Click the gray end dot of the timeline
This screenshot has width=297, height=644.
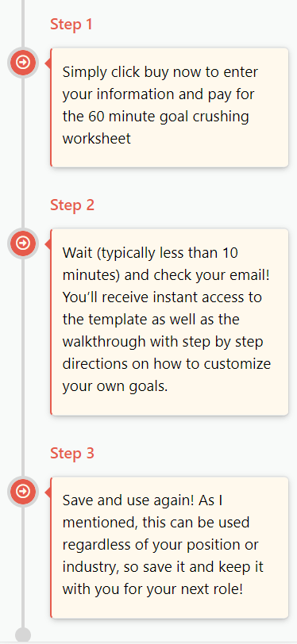pos(23,635)
